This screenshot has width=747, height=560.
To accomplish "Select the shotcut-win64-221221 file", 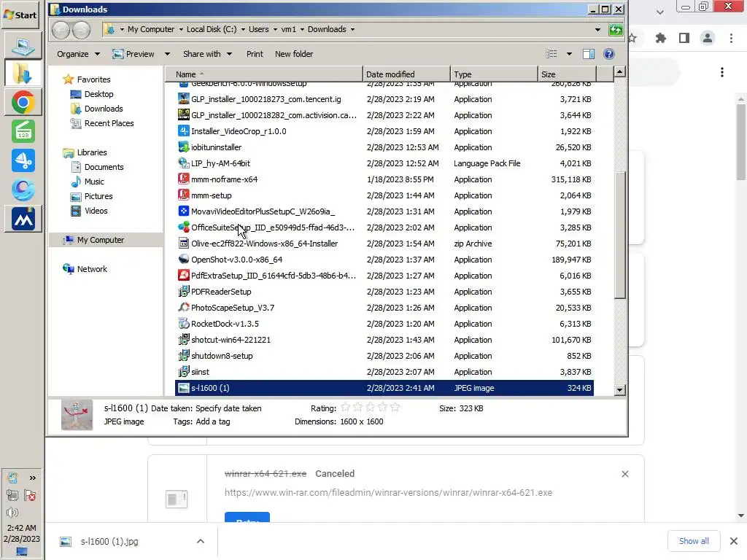I will click(x=231, y=340).
